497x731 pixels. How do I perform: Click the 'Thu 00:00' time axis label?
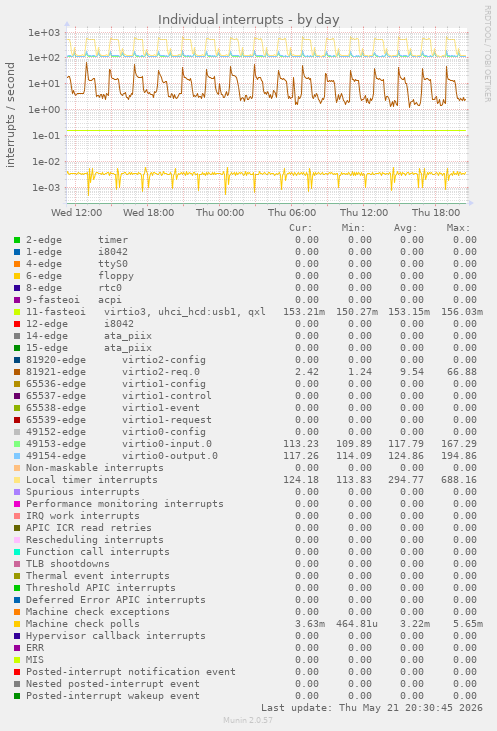(220, 213)
